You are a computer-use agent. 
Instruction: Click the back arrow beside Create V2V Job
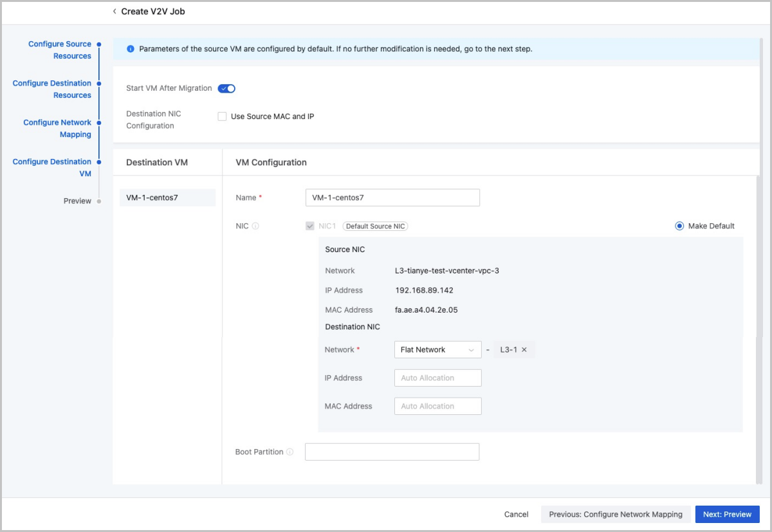pyautogui.click(x=115, y=12)
